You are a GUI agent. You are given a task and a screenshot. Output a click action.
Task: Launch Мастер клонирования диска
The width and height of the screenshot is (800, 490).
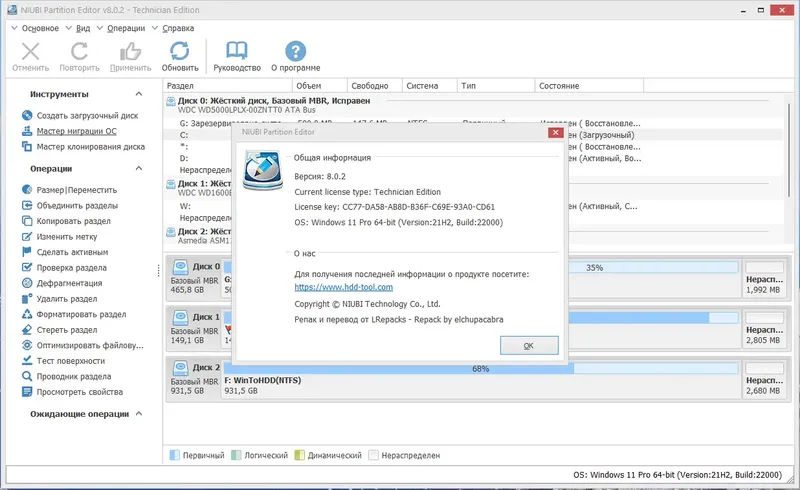pos(90,147)
